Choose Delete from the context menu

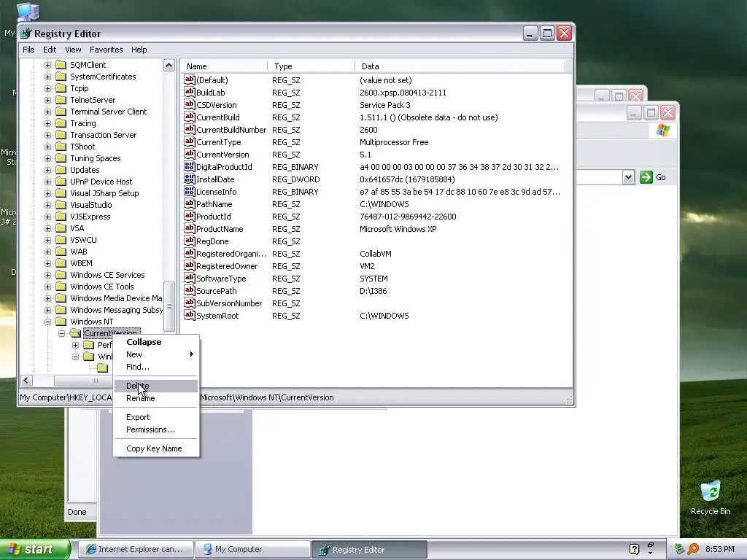156,386
